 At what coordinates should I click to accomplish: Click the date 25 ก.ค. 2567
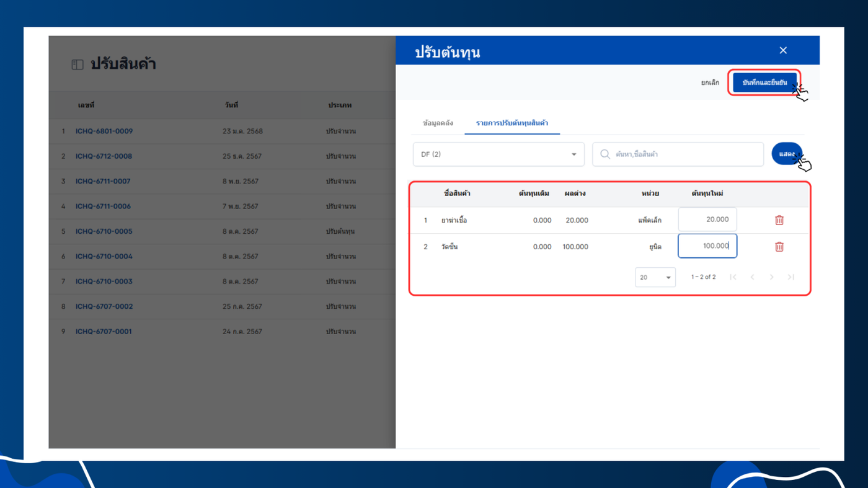[242, 306]
